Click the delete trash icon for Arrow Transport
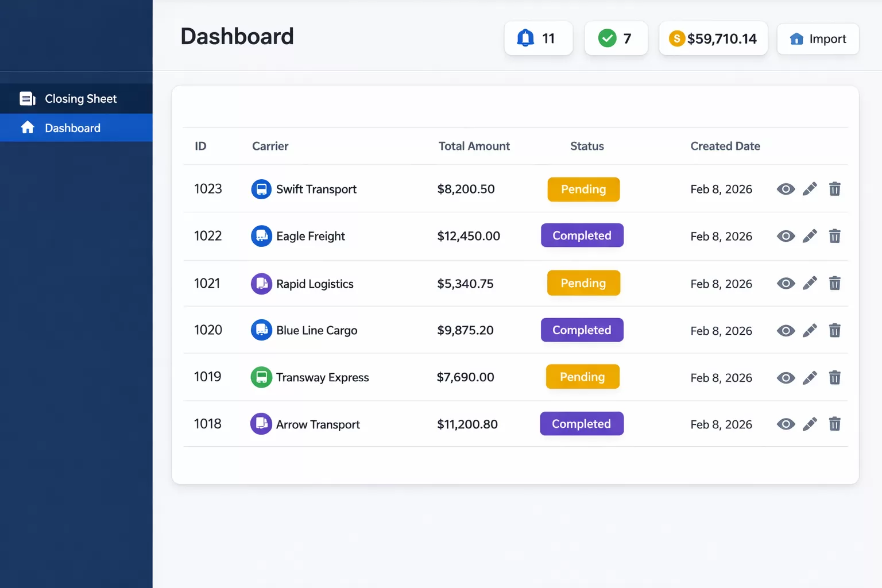The width and height of the screenshot is (882, 588). pyautogui.click(x=834, y=424)
